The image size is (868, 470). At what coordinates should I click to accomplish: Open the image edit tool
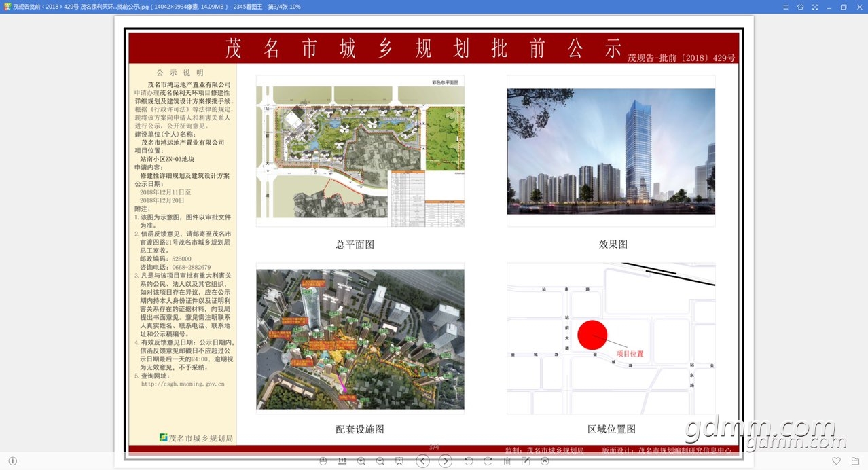click(526, 461)
